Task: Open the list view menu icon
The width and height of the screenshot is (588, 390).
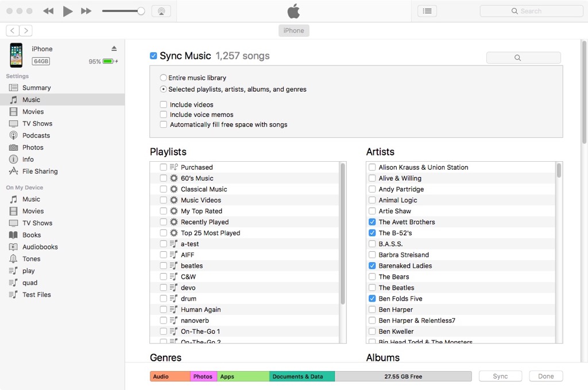Action: pos(427,11)
